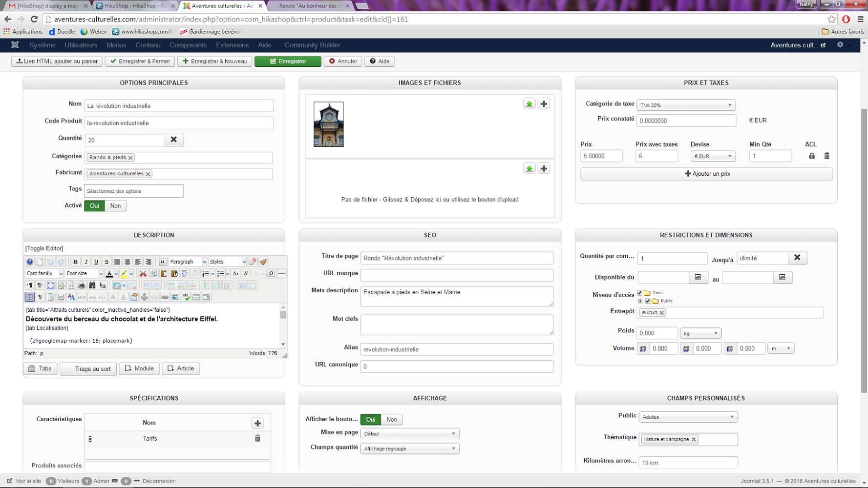Viewport: 868px width, 488px height.
Task: Open the Composants menu
Action: point(188,45)
